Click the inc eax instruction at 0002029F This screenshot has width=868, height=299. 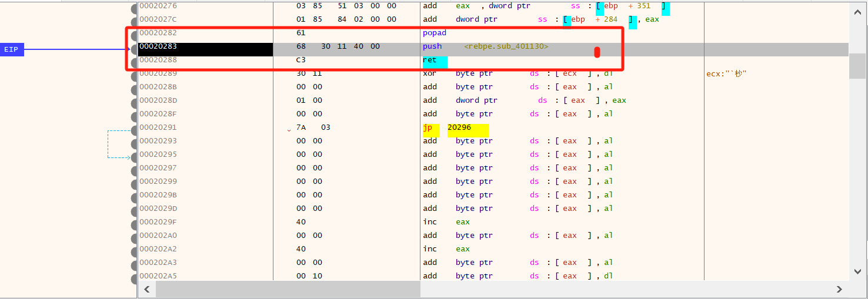tap(446, 222)
